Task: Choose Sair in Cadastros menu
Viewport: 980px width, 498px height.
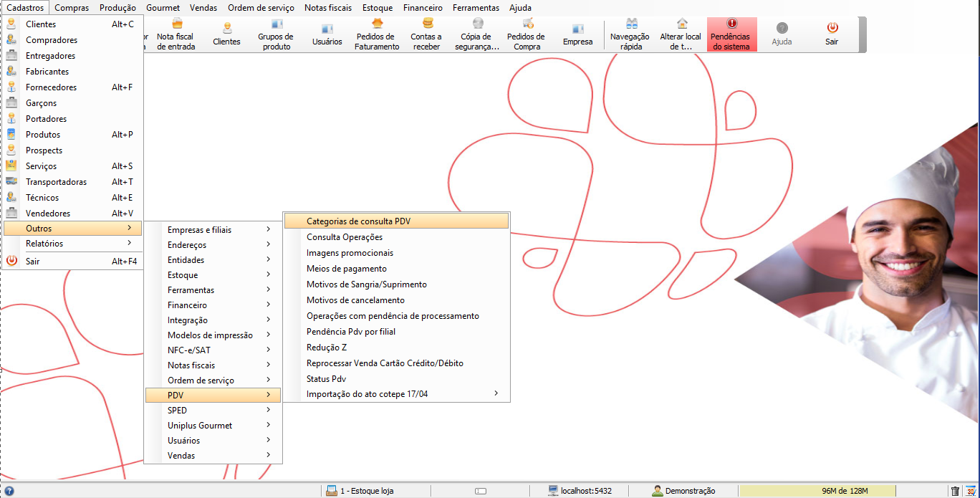Action: click(73, 262)
